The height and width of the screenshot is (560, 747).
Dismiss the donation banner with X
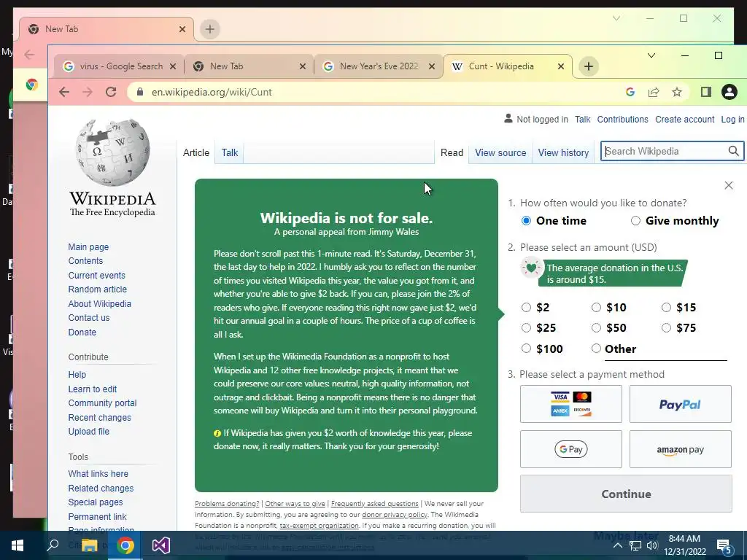729,185
